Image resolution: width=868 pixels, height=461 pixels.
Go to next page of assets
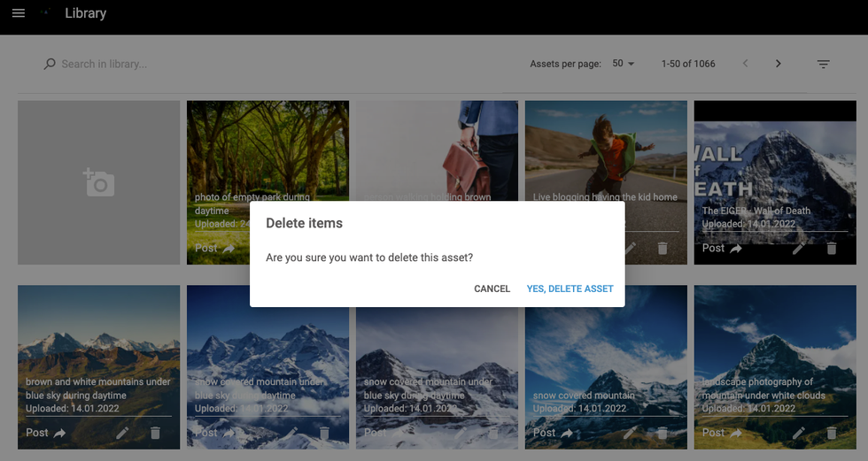(778, 64)
